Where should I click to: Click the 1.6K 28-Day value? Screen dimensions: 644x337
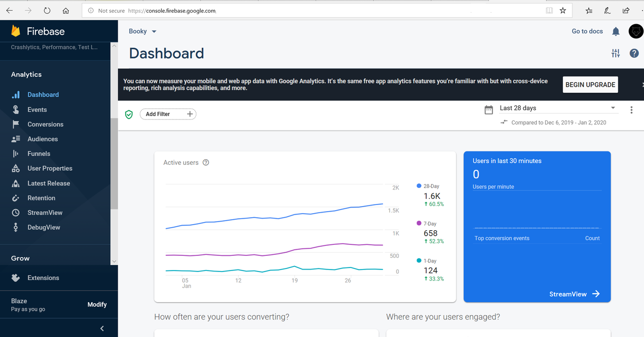click(x=432, y=196)
